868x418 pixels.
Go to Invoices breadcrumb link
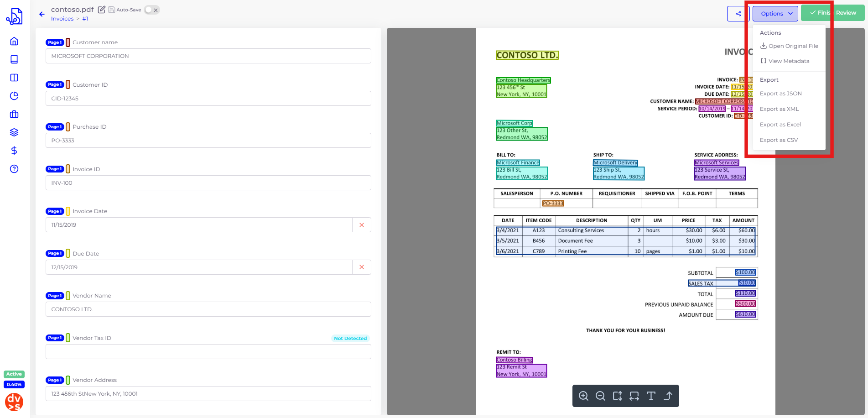click(x=62, y=19)
